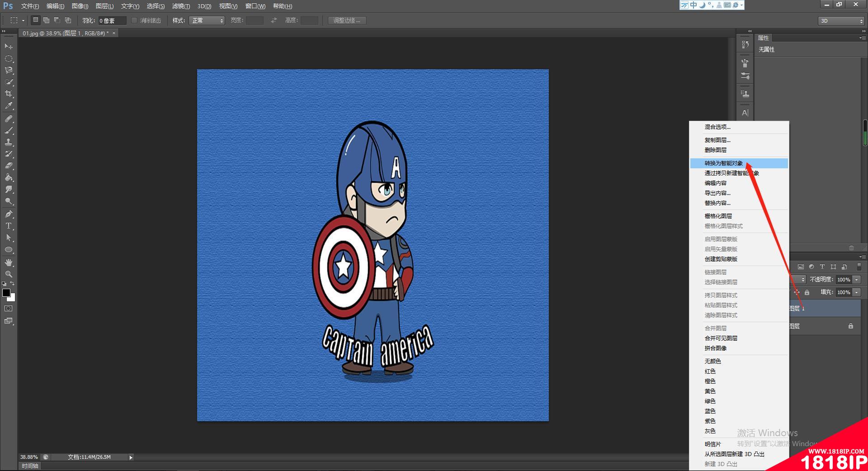Viewport: 868px width, 471px height.
Task: Select the Path Selection tool
Action: point(9,238)
